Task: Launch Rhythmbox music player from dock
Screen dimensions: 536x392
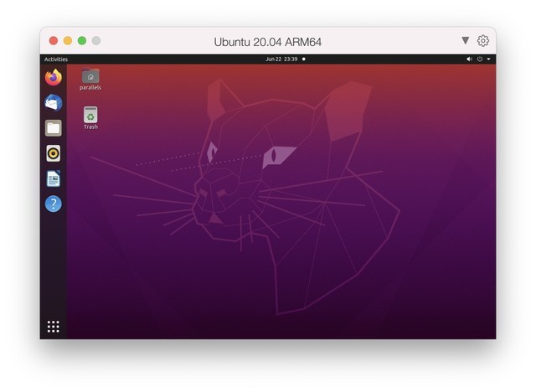Action: [54, 153]
